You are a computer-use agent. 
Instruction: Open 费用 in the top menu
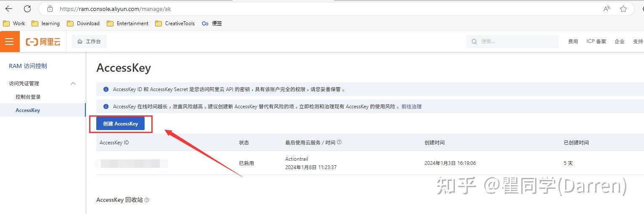point(573,42)
